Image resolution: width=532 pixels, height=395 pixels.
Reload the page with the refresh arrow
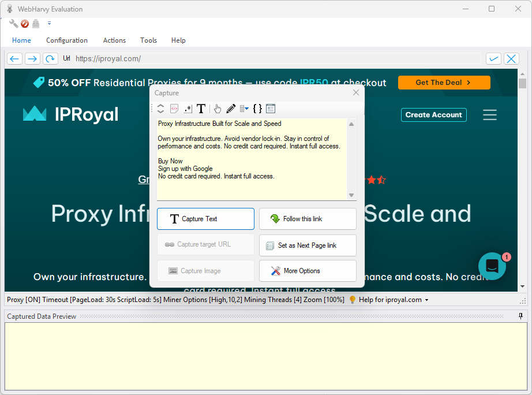pos(50,58)
